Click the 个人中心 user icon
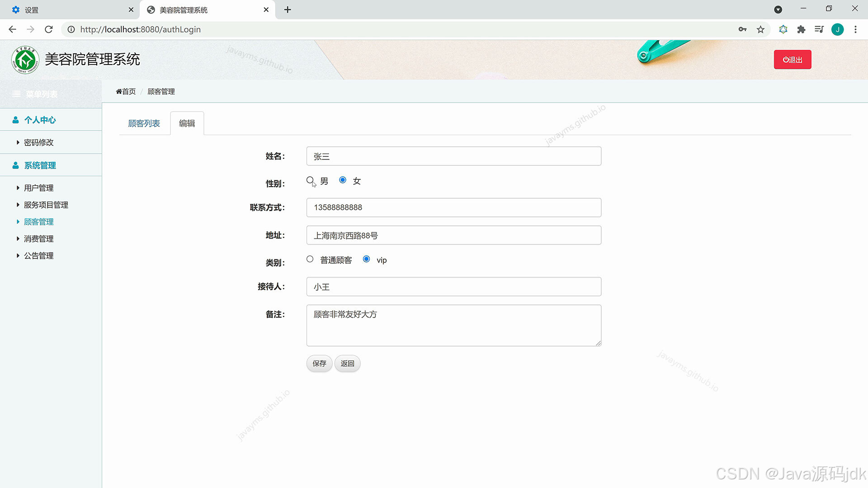 [15, 120]
